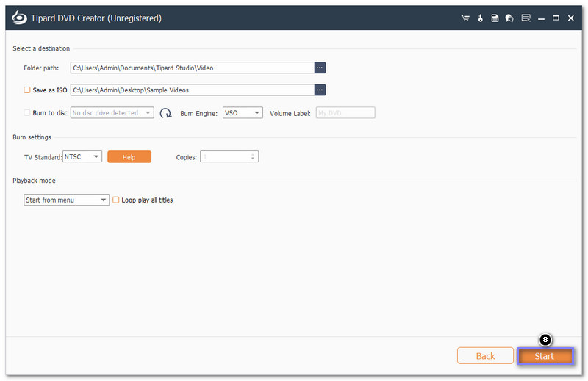
Task: Click the Folder path text field
Action: click(193, 68)
